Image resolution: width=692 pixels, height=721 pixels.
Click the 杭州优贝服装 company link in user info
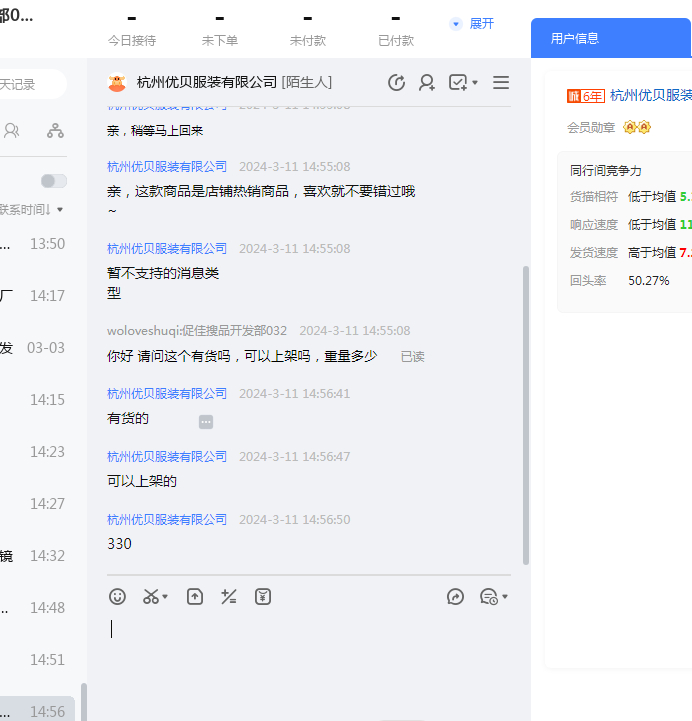(x=650, y=96)
